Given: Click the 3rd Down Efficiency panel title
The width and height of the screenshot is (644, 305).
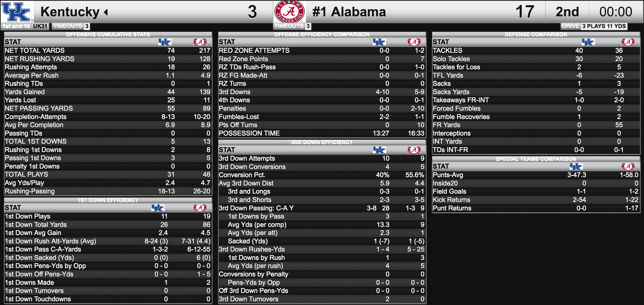Looking at the screenshot, I should click(x=322, y=142).
